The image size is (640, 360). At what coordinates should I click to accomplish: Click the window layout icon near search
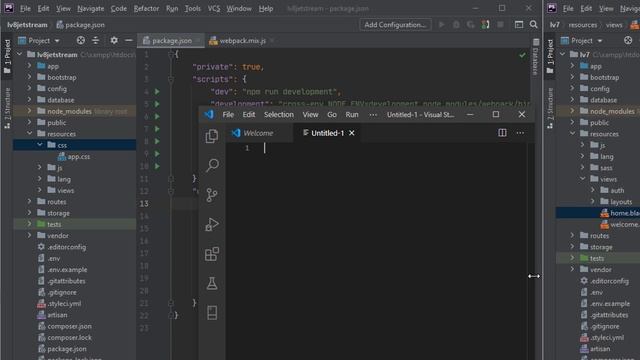[519, 24]
